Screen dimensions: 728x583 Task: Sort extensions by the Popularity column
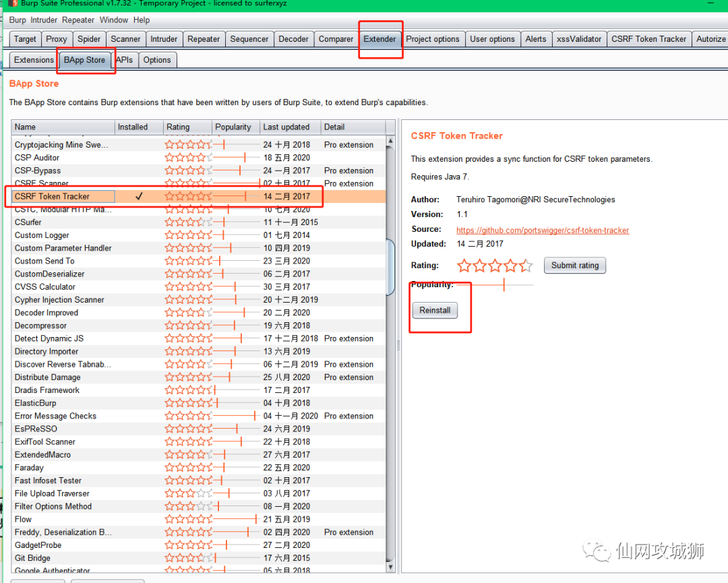[233, 127]
